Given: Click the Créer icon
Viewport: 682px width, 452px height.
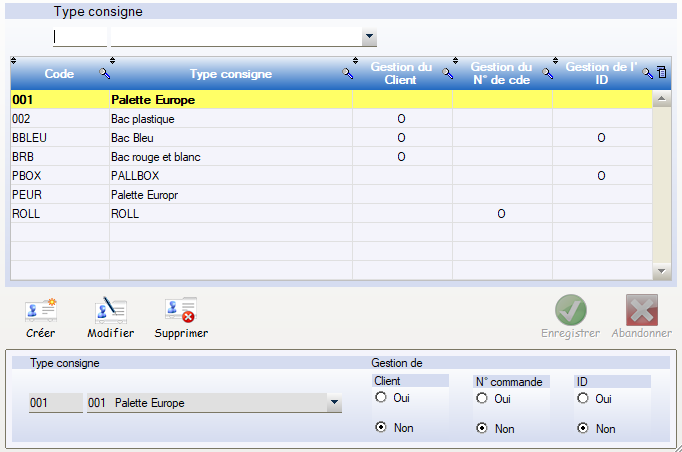Looking at the screenshot, I should (41, 310).
